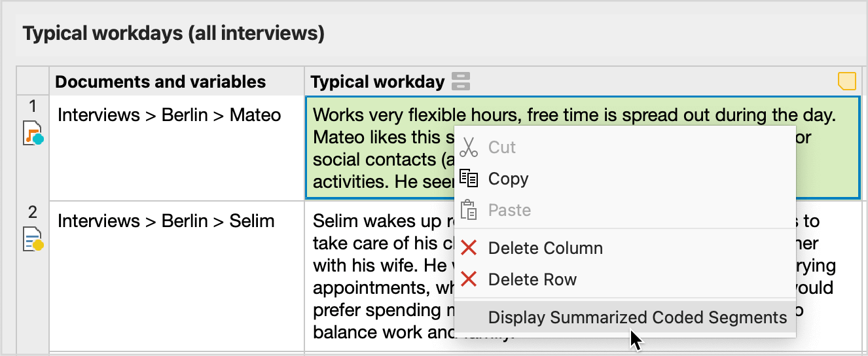The width and height of the screenshot is (868, 356).
Task: Choose Copy from the context menu
Action: click(x=625, y=179)
